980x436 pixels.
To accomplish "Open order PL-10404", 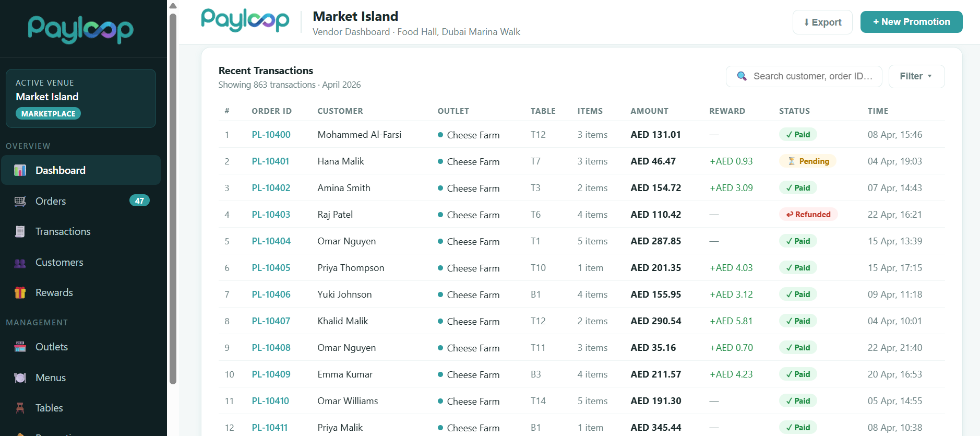I will coord(271,241).
